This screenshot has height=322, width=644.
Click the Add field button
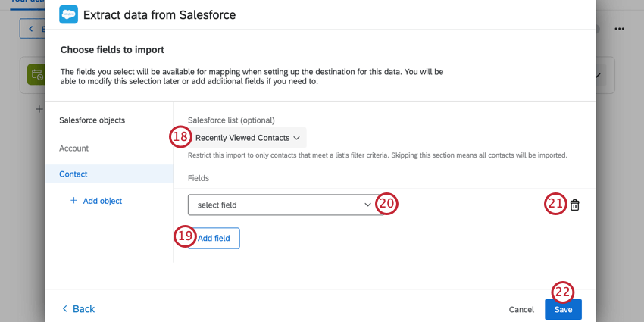(213, 238)
